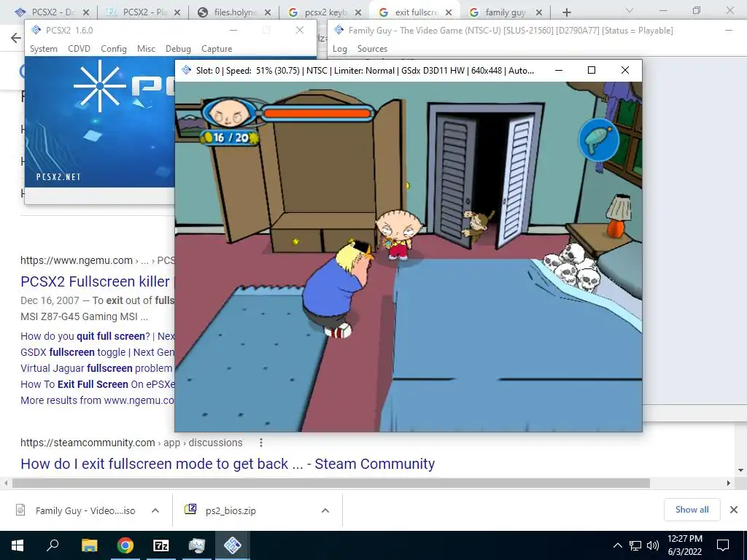Viewport: 747px width, 560px height.
Task: Minimize the game render window
Action: coord(559,70)
